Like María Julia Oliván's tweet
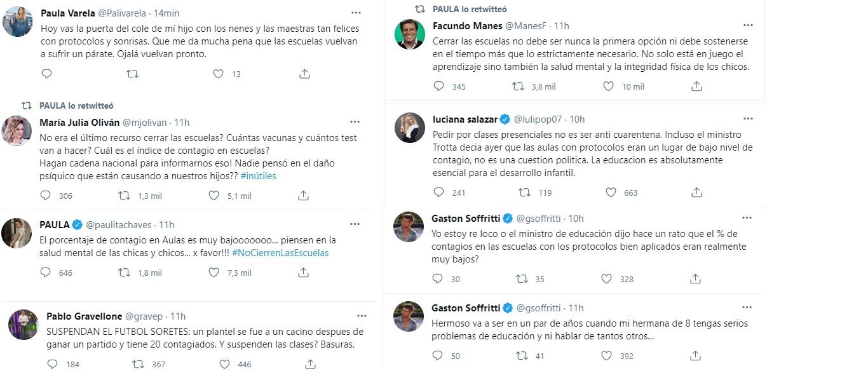The height and width of the screenshot is (380, 868). [x=214, y=196]
